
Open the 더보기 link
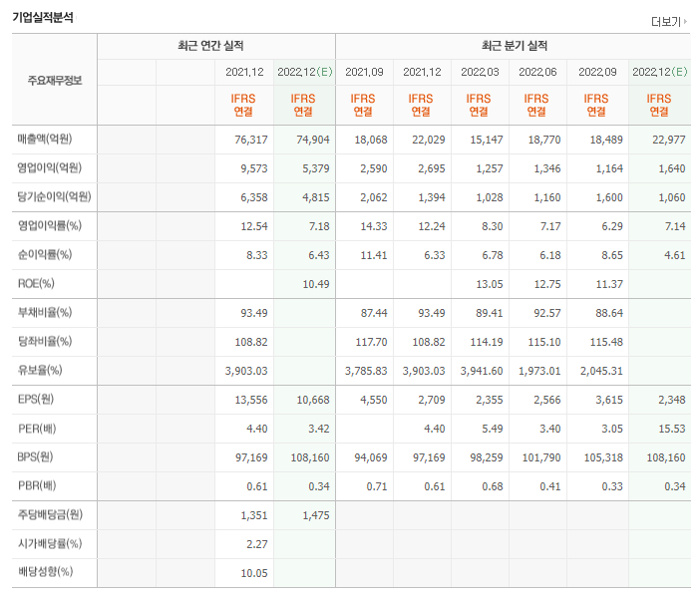(666, 21)
